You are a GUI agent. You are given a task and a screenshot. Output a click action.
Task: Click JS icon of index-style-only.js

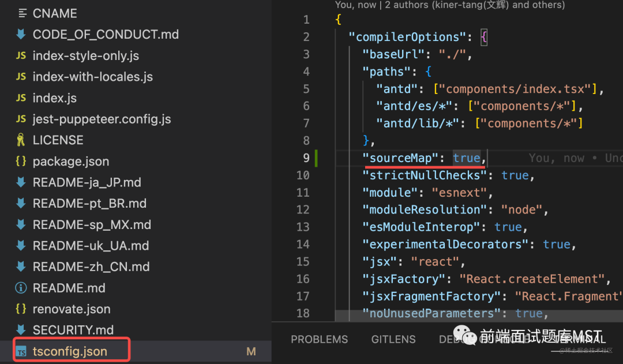(21, 55)
